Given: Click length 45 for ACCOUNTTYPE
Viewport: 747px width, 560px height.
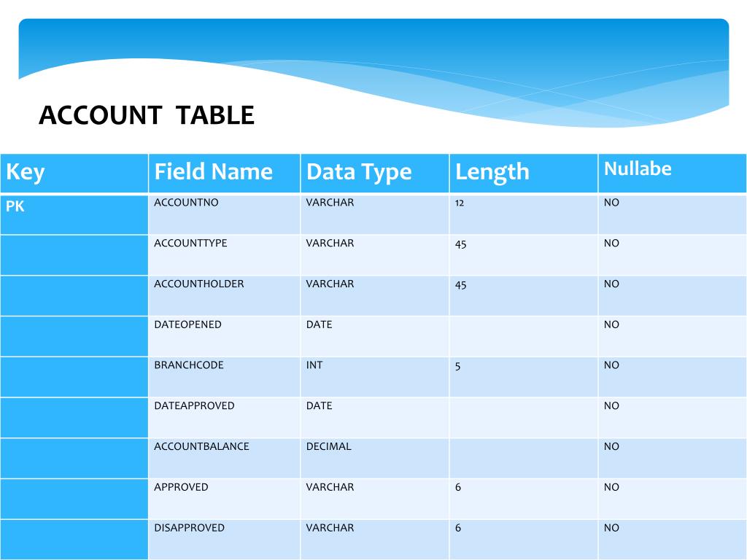Looking at the screenshot, I should pyautogui.click(x=461, y=244).
